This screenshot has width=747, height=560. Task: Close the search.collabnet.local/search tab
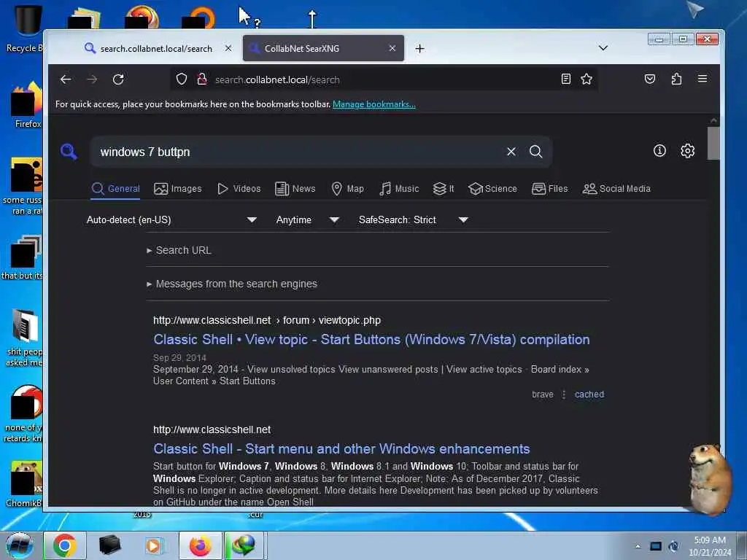tap(228, 48)
